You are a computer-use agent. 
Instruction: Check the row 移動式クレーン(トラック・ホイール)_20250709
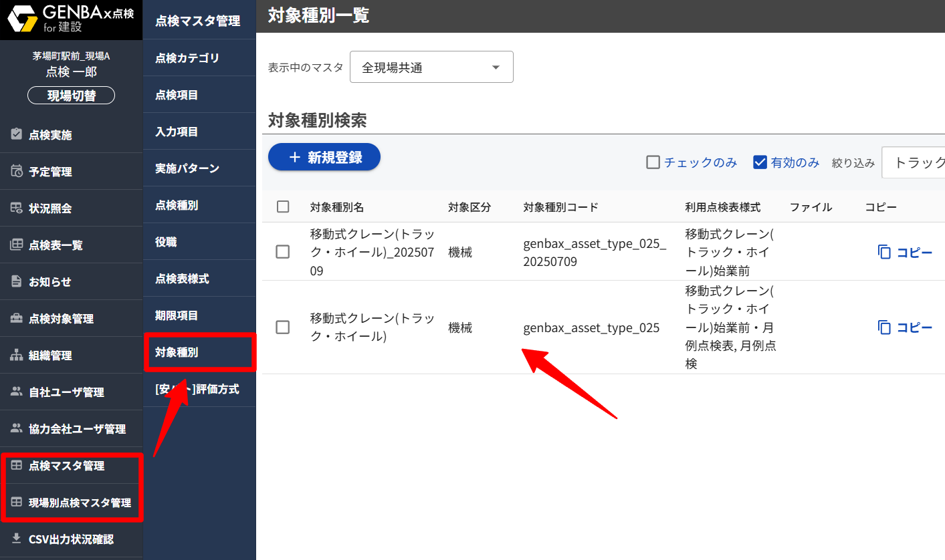click(283, 252)
